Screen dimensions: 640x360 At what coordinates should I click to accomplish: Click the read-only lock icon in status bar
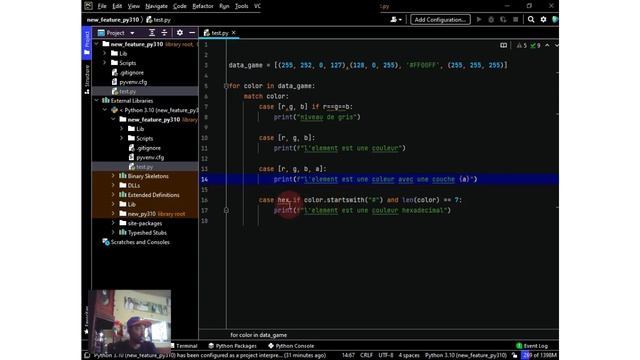pyautogui.click(x=514, y=356)
